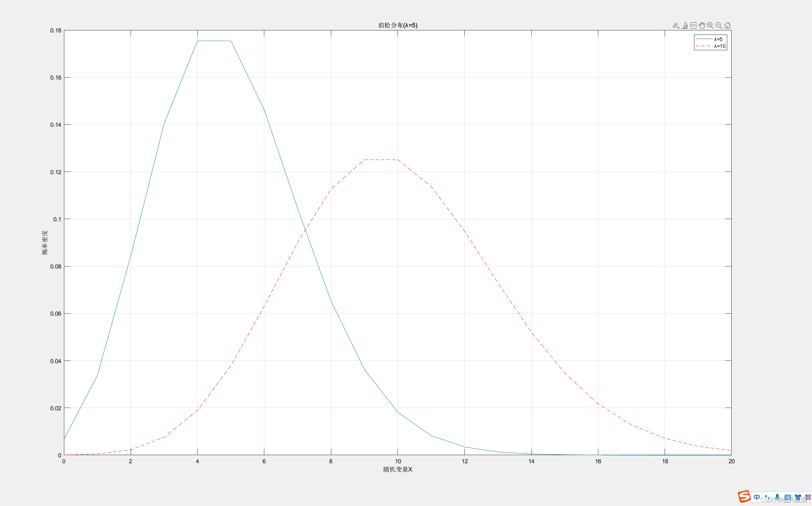812x506 pixels.
Task: Click the λ=5 legend entry
Action: pyautogui.click(x=718, y=39)
